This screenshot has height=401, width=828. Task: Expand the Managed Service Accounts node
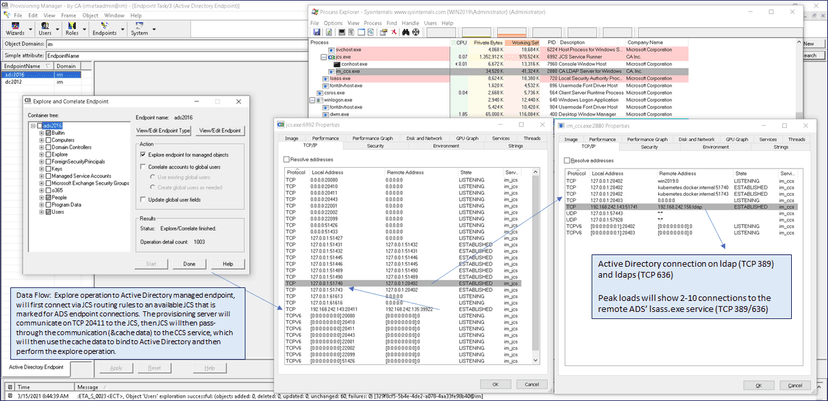pos(41,176)
